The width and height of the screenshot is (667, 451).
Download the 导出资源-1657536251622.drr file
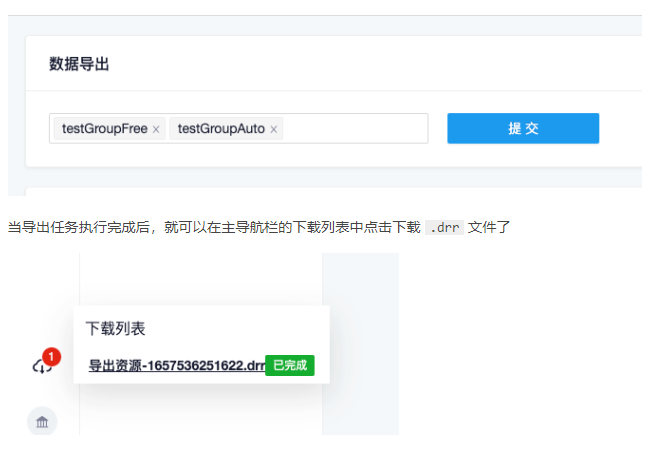[176, 366]
